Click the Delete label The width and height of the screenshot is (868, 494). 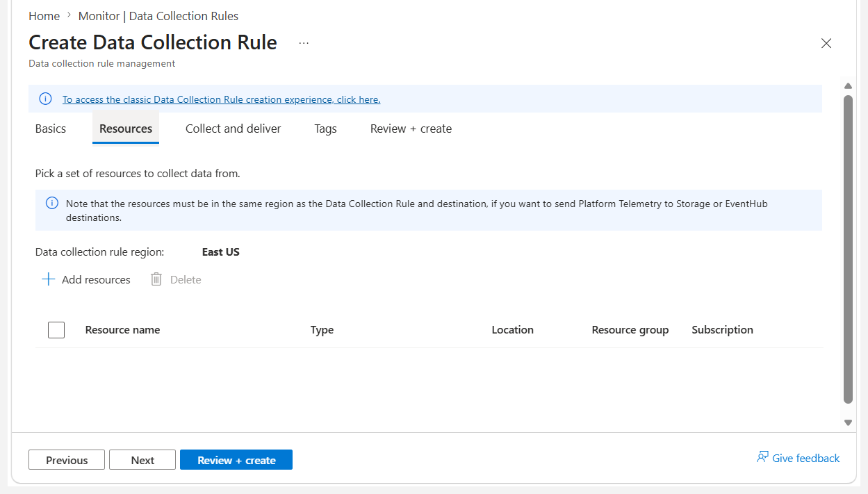(x=186, y=279)
